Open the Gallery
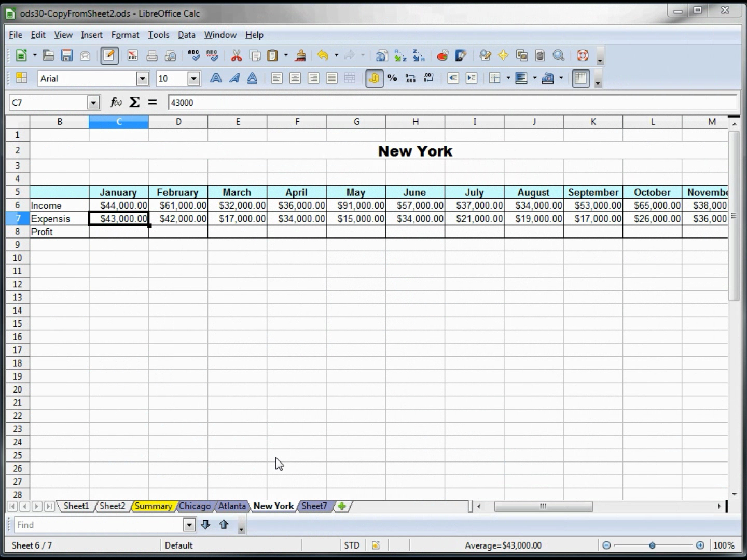Image resolution: width=747 pixels, height=560 pixels. (522, 55)
